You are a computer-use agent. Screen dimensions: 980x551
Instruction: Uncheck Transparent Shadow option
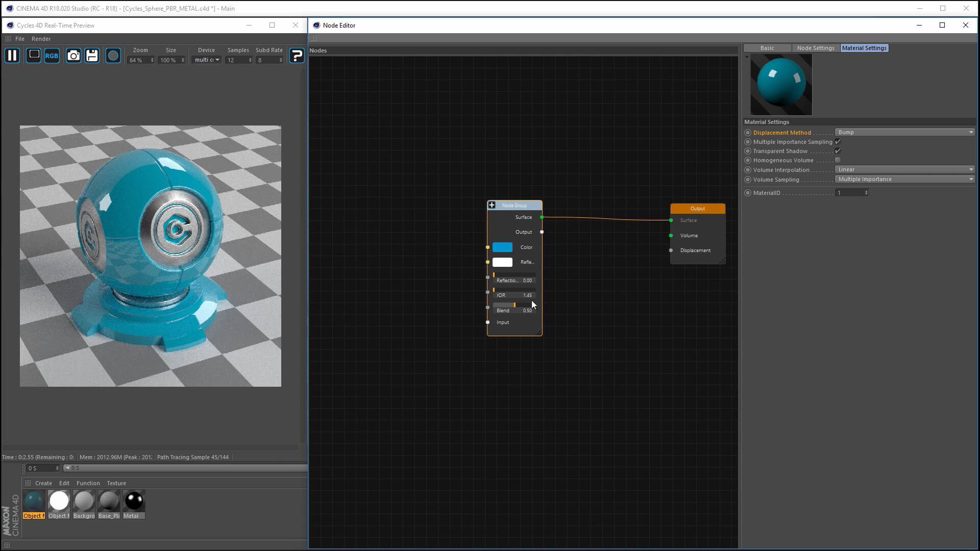[x=838, y=151]
